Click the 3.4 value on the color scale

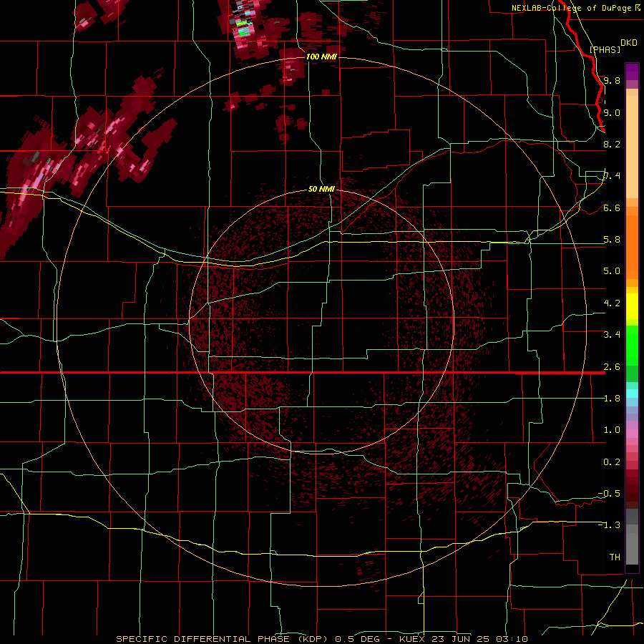pos(612,335)
